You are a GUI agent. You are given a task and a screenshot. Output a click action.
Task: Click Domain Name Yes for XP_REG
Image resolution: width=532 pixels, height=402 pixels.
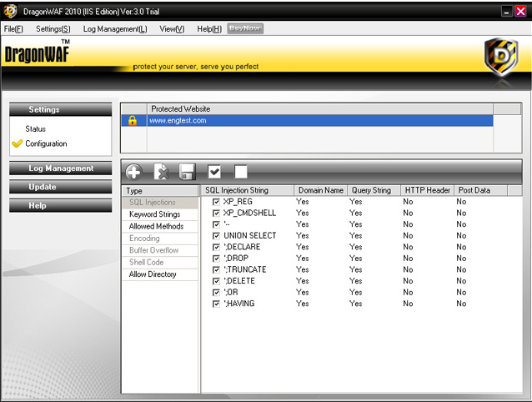(x=303, y=202)
